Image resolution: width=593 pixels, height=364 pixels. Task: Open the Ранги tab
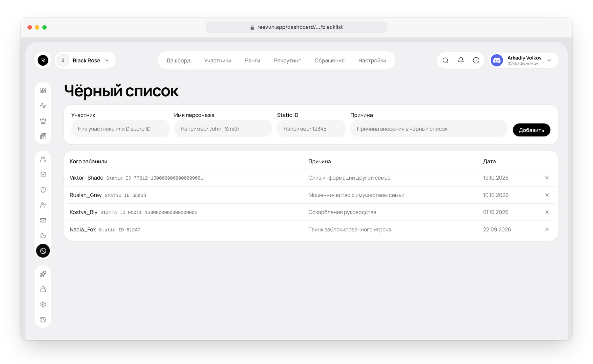(252, 60)
